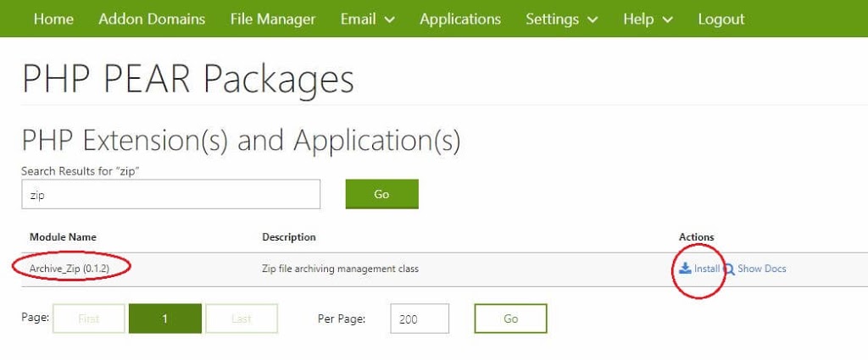The image size is (868, 360).
Task: Expand the Email dropdown menu
Action: coord(367,19)
